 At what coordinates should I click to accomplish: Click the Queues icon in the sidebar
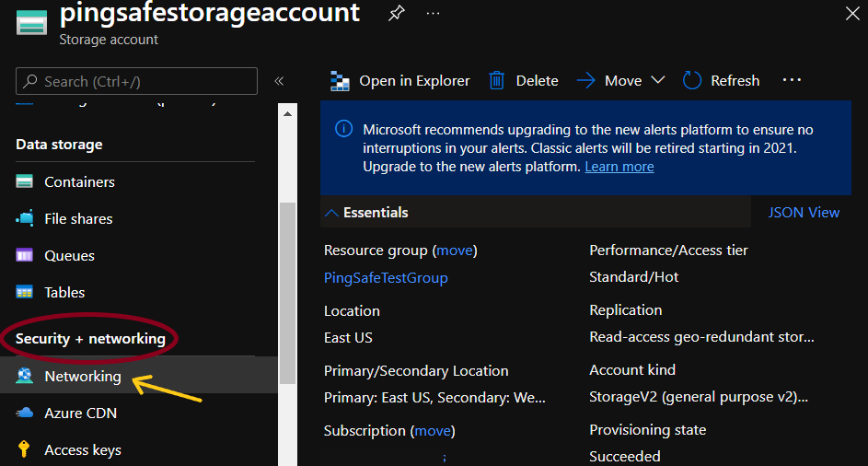25,255
